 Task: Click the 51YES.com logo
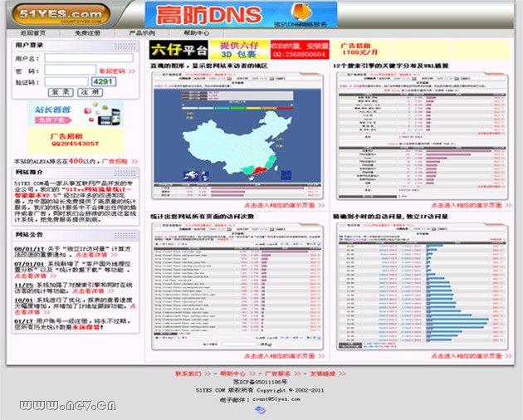click(x=61, y=14)
